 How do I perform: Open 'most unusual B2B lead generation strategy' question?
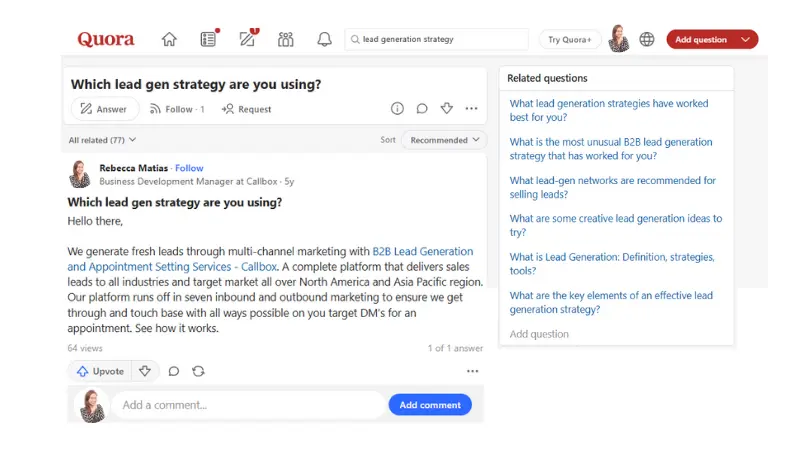coord(611,149)
